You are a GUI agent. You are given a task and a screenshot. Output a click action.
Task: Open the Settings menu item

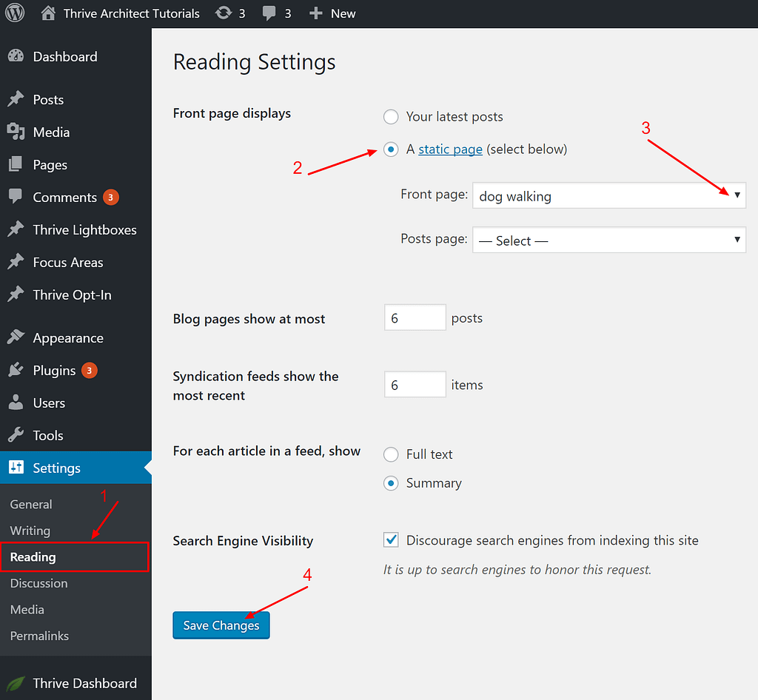click(x=76, y=468)
